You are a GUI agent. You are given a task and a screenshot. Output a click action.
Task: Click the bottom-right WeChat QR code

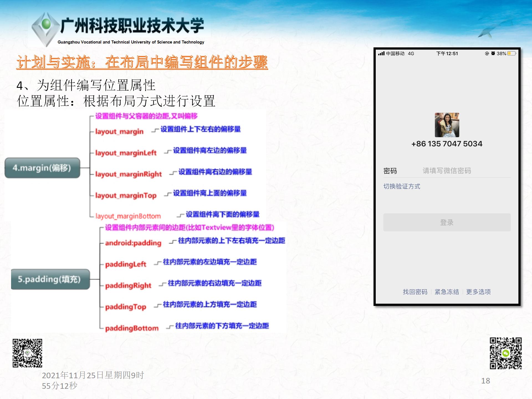pos(506,353)
